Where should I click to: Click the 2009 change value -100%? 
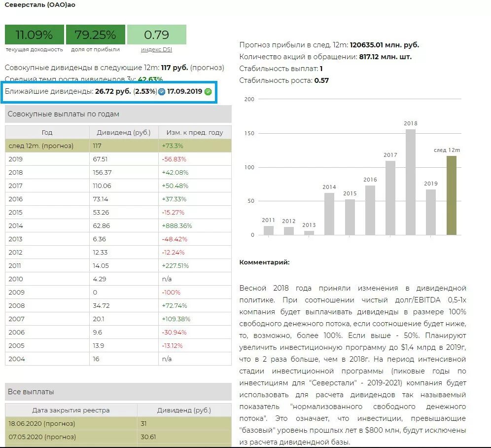coord(171,292)
